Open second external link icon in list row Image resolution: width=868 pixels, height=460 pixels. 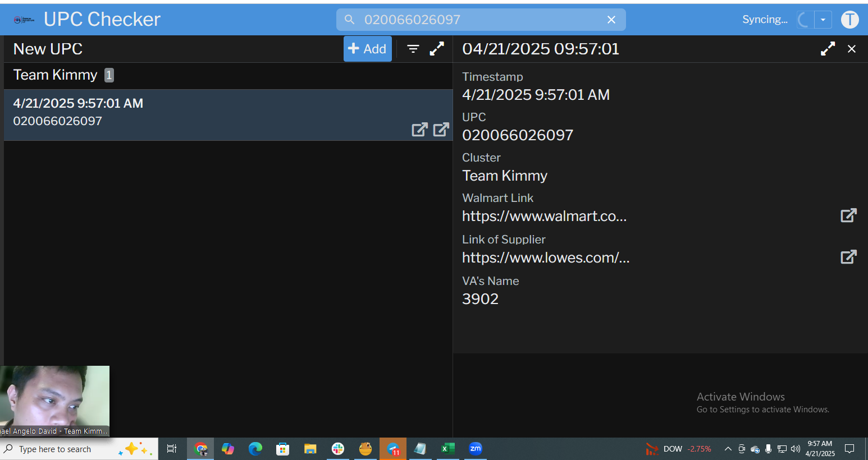click(441, 130)
